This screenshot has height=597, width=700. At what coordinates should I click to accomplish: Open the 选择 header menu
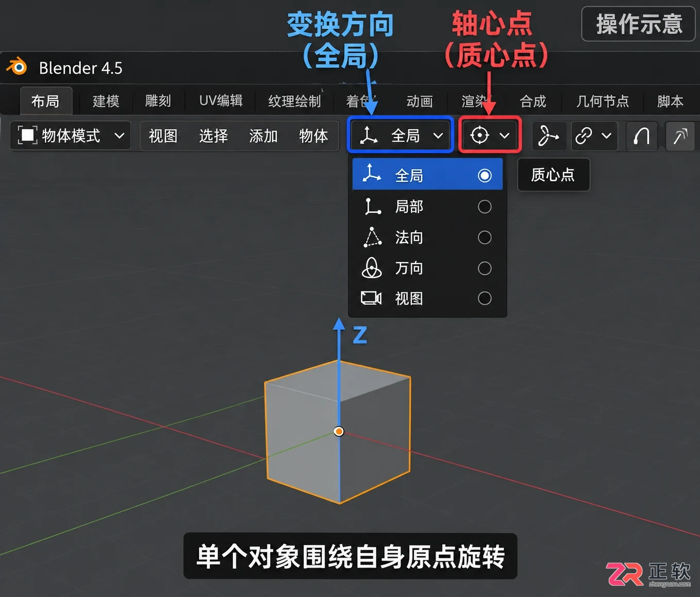(213, 136)
